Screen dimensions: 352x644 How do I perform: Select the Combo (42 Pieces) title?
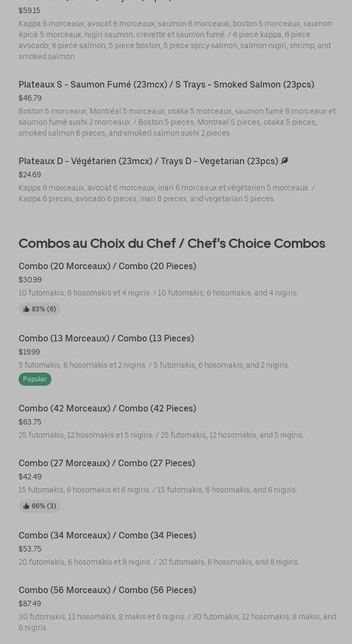[107, 408]
